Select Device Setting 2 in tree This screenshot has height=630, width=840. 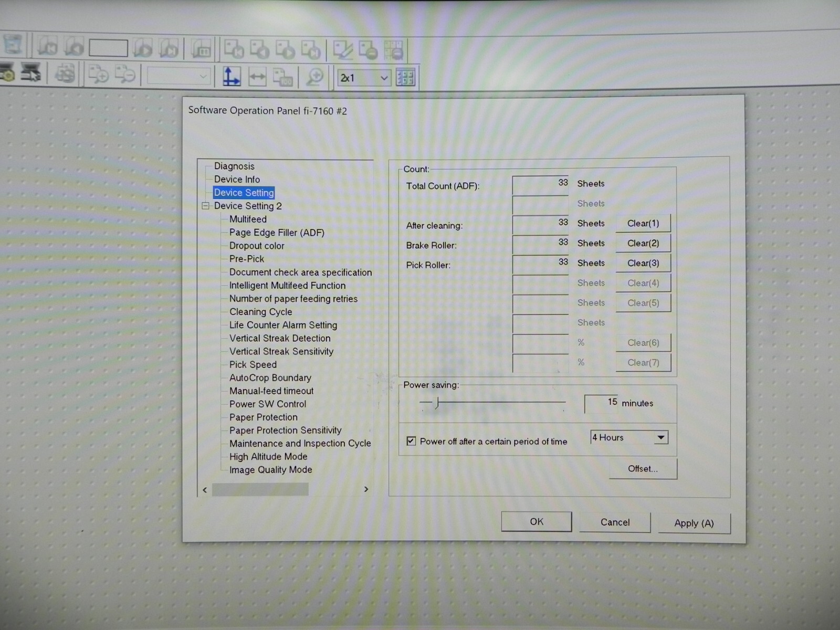248,206
